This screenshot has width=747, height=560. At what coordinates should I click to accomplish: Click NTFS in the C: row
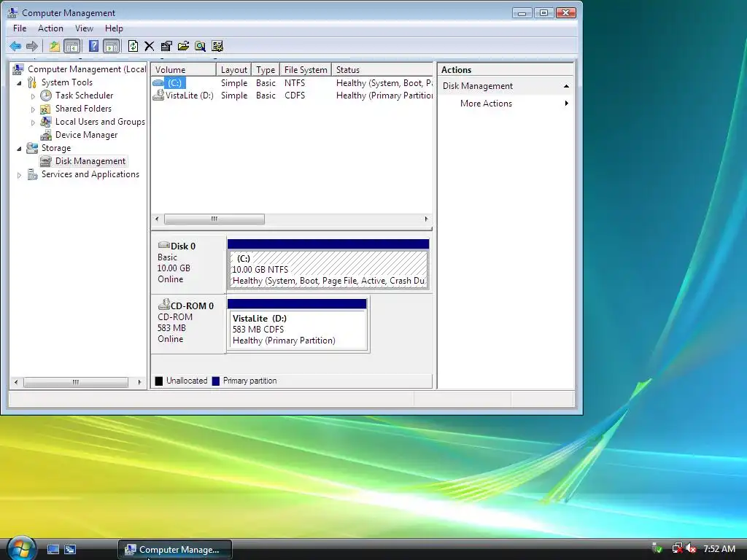(x=295, y=83)
